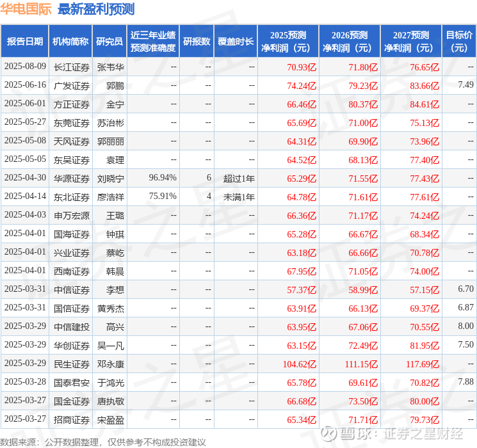Click coverage duration 超过1年
This screenshot has width=477, height=448.
click(239, 179)
